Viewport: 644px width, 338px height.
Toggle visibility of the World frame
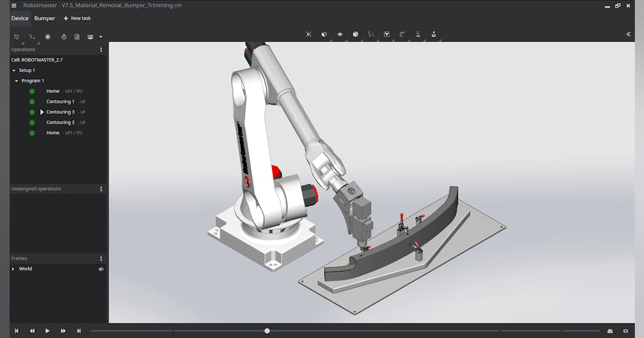point(101,269)
